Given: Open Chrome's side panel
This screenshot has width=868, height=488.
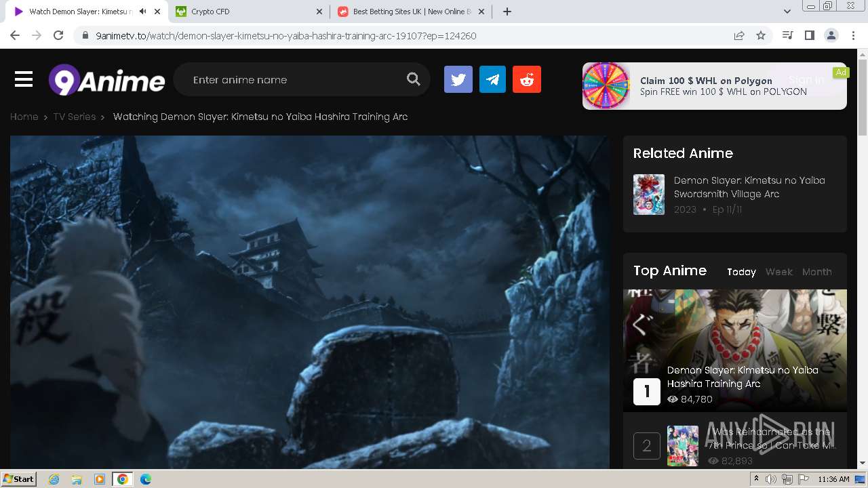Looking at the screenshot, I should [809, 35].
